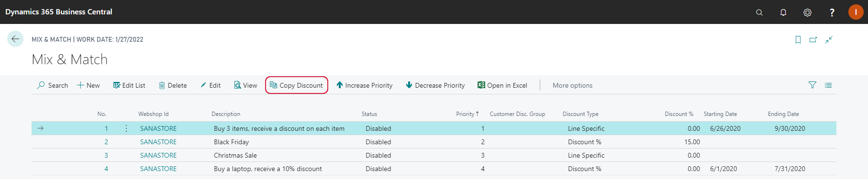868x184 pixels.
Task: Click the Discount Type column header
Action: (x=580, y=114)
